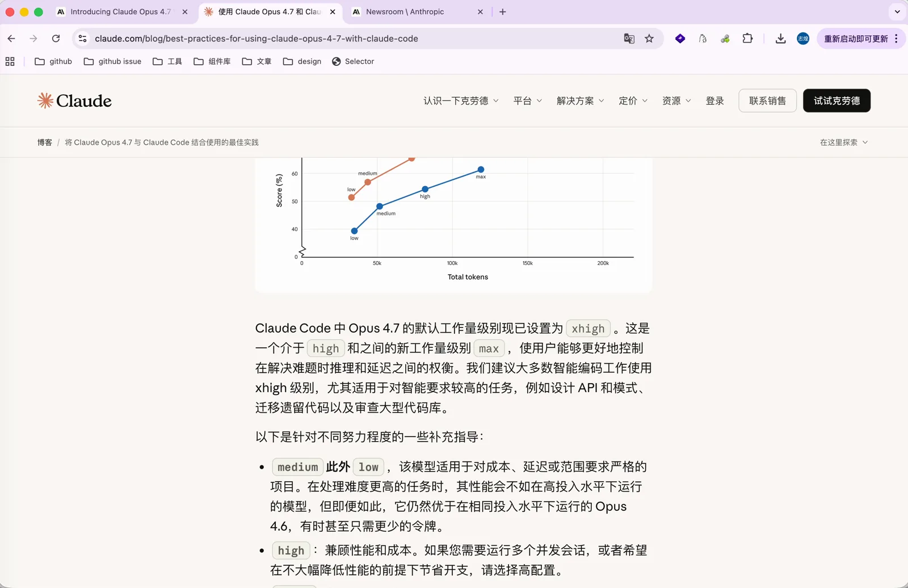Click the green leaf extension icon

725,39
